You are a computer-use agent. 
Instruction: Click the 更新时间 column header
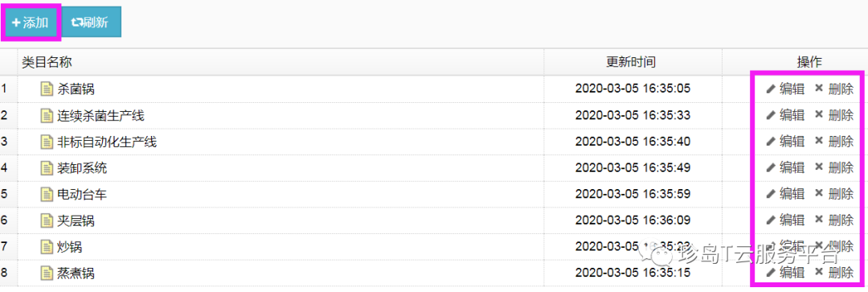click(x=633, y=62)
